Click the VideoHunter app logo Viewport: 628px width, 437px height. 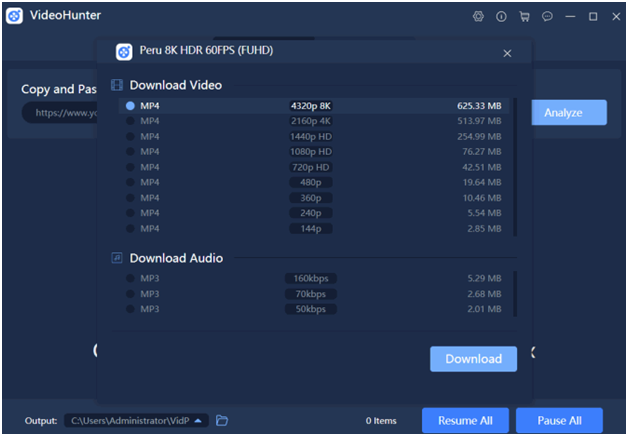[15, 16]
